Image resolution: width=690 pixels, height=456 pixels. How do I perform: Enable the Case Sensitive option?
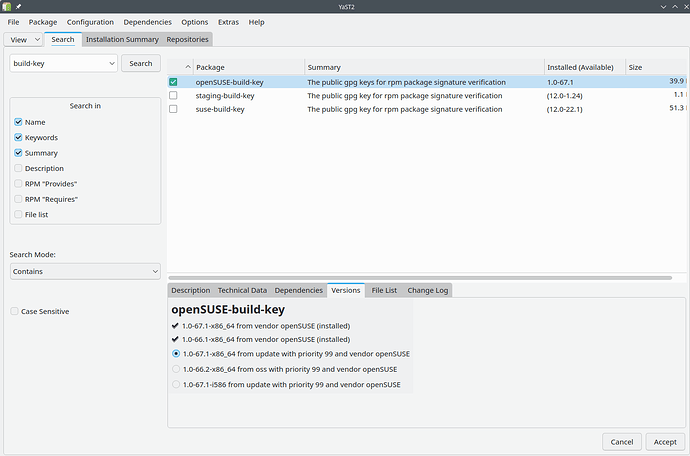pos(15,311)
